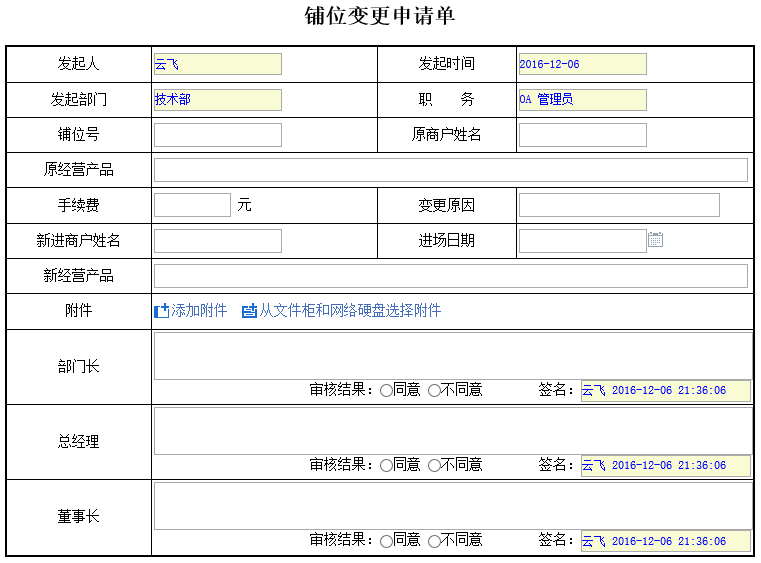This screenshot has height=563, width=761.
Task: Click the 部门长 signature field
Action: click(666, 391)
